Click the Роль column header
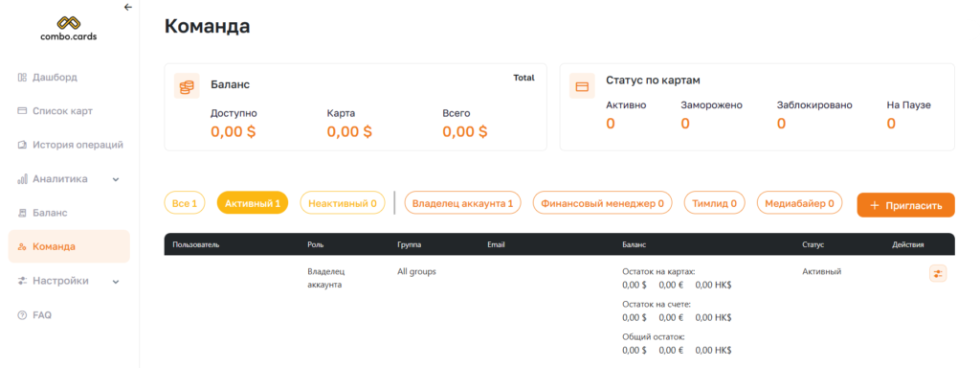The height and width of the screenshot is (368, 980). 316,244
